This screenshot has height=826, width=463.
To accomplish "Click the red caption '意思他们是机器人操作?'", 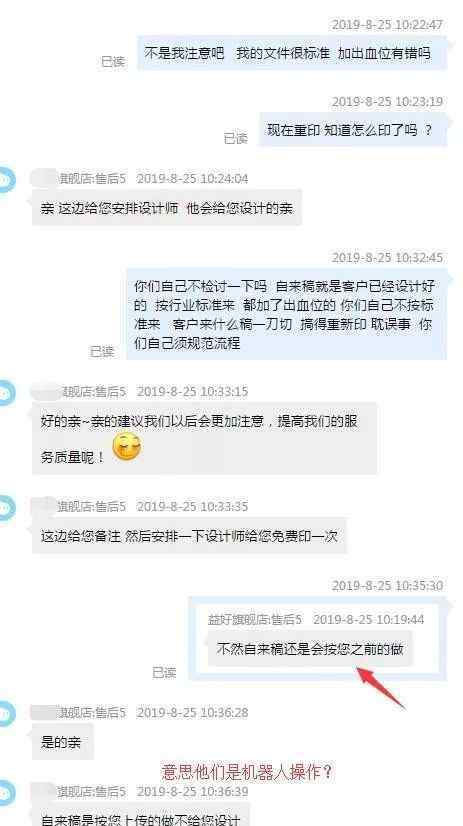I will 247,772.
